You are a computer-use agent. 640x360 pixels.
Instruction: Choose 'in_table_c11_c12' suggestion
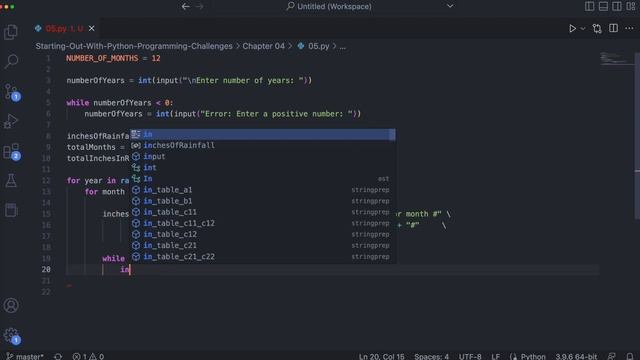(263, 223)
